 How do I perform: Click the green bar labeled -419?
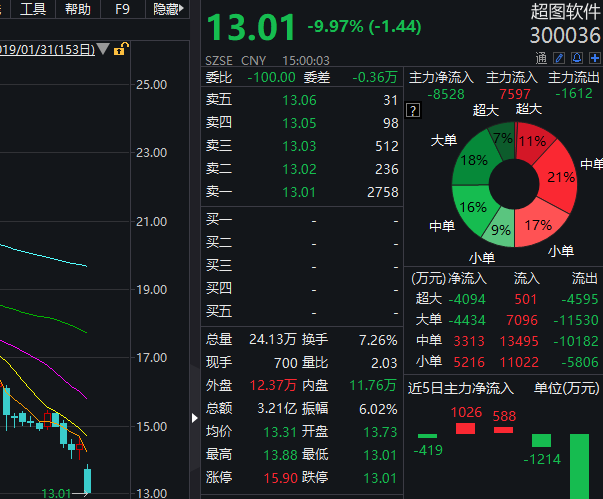pos(427,436)
